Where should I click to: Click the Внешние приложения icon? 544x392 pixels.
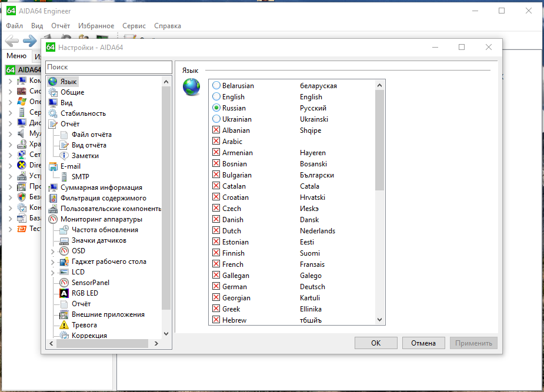[x=64, y=314]
